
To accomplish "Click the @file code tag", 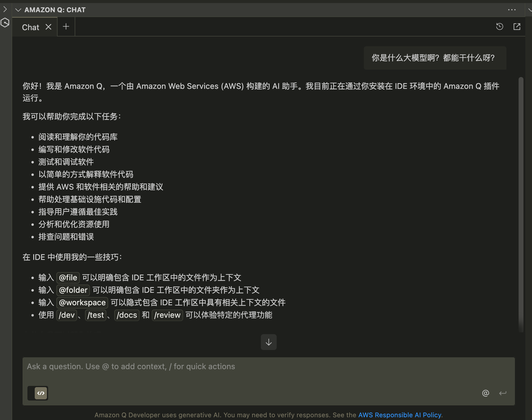I will (68, 278).
